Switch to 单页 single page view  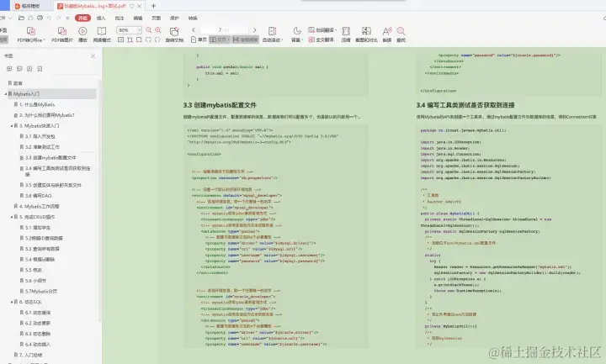(199, 40)
